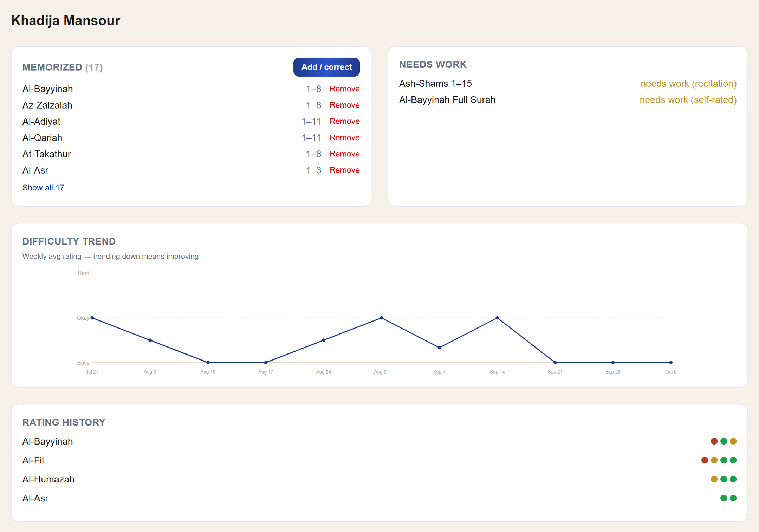Expand list with Show all 17
The height and width of the screenshot is (532, 759).
tap(43, 188)
